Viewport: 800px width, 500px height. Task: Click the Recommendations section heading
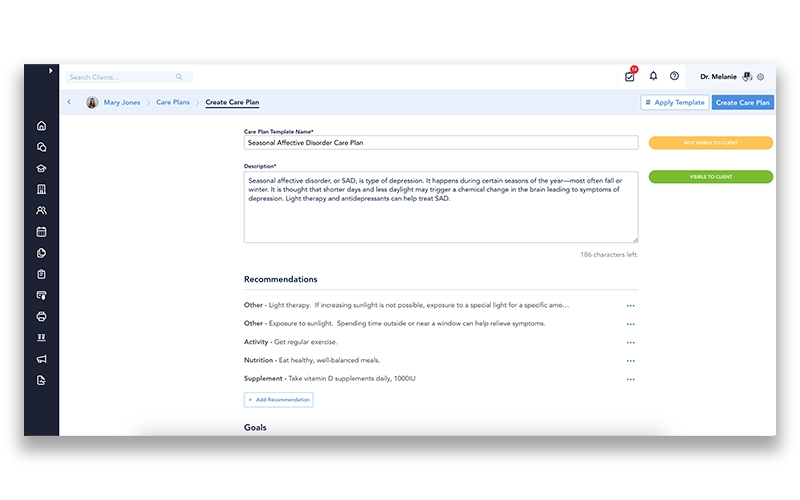(x=281, y=279)
